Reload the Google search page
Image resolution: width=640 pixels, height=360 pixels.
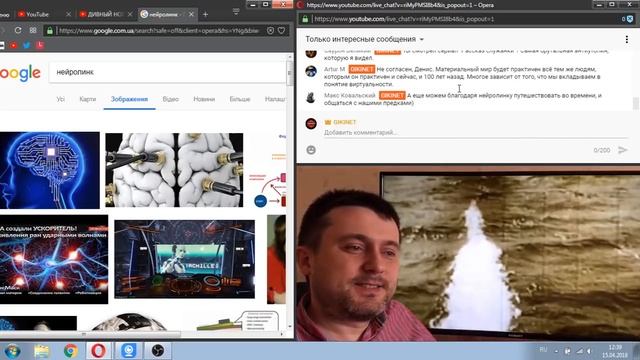coord(18,30)
